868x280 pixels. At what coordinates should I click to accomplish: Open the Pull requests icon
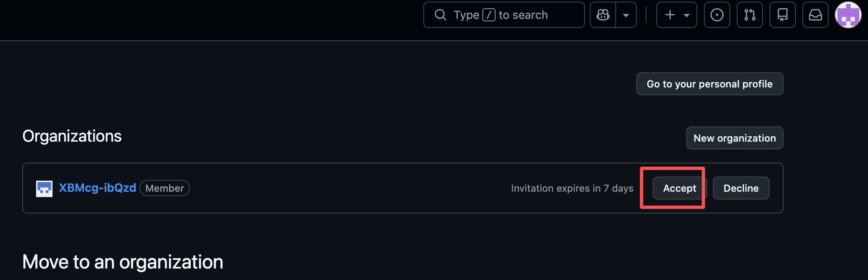pos(749,15)
